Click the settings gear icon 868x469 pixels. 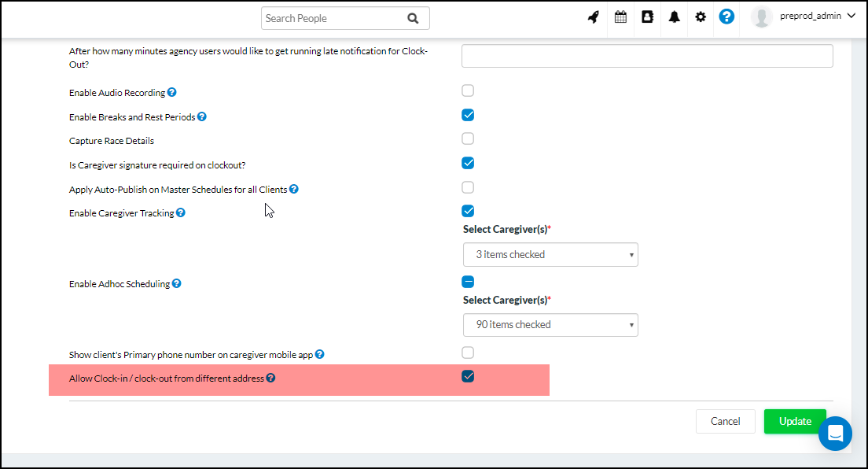pos(700,16)
